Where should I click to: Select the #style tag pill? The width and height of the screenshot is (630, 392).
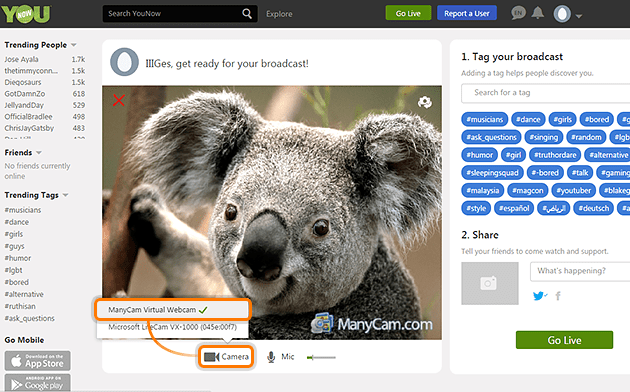[x=476, y=208]
